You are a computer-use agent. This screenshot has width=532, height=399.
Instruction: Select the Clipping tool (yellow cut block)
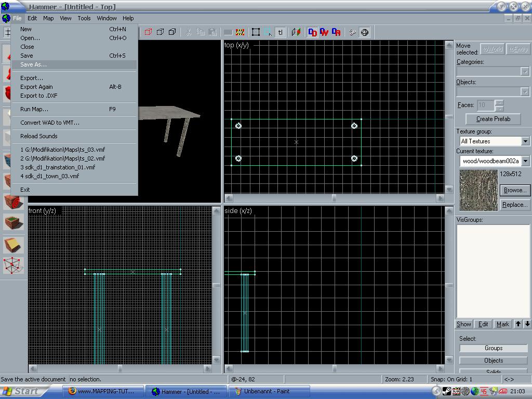(x=14, y=245)
